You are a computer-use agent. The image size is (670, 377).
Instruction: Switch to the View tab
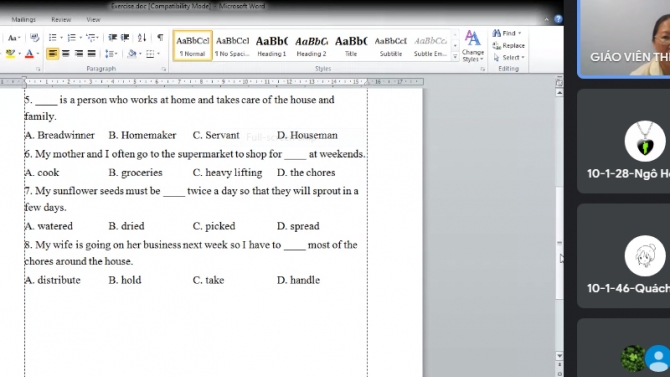coord(93,20)
